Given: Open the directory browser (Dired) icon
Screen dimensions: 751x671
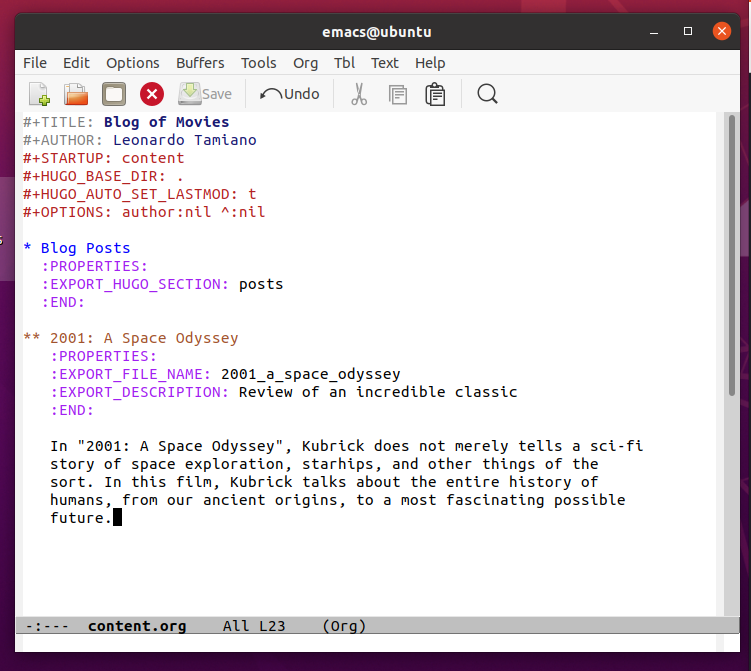Looking at the screenshot, I should 114,94.
